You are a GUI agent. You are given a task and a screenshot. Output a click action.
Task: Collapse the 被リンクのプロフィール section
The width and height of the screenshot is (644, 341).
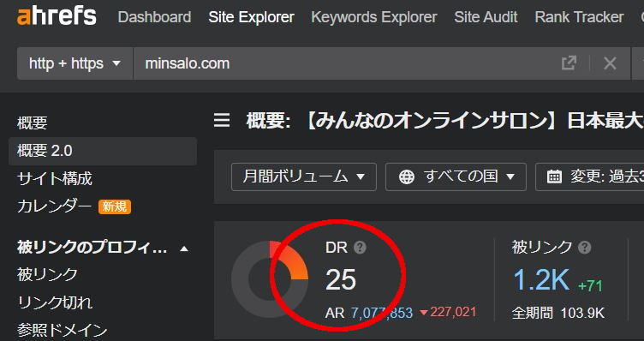tap(184, 248)
